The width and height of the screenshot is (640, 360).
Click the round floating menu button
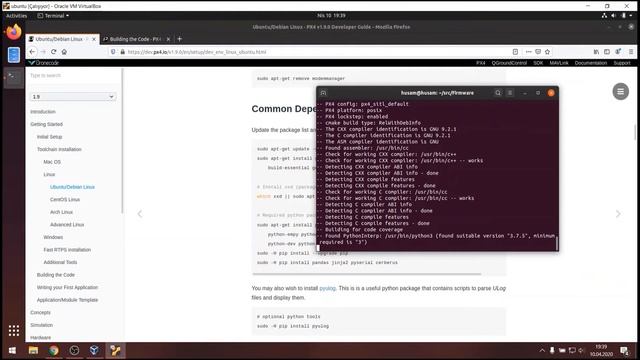click(x=620, y=91)
